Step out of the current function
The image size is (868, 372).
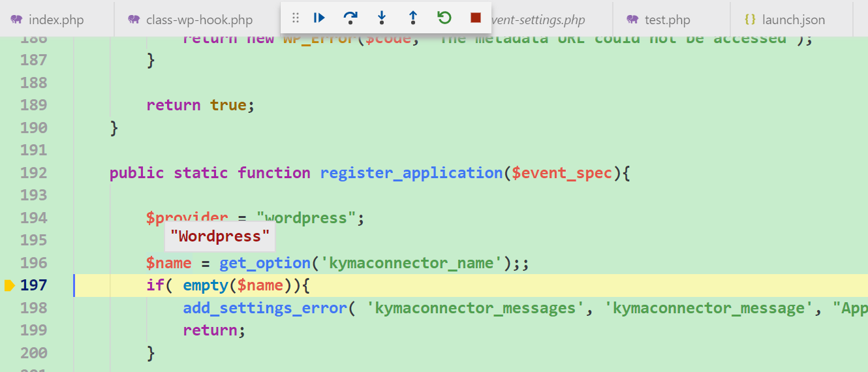413,18
